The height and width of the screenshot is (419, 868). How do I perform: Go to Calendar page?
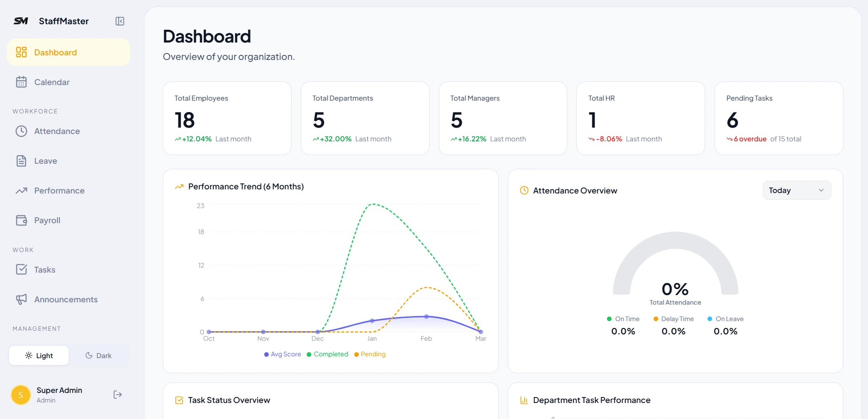tap(69, 82)
